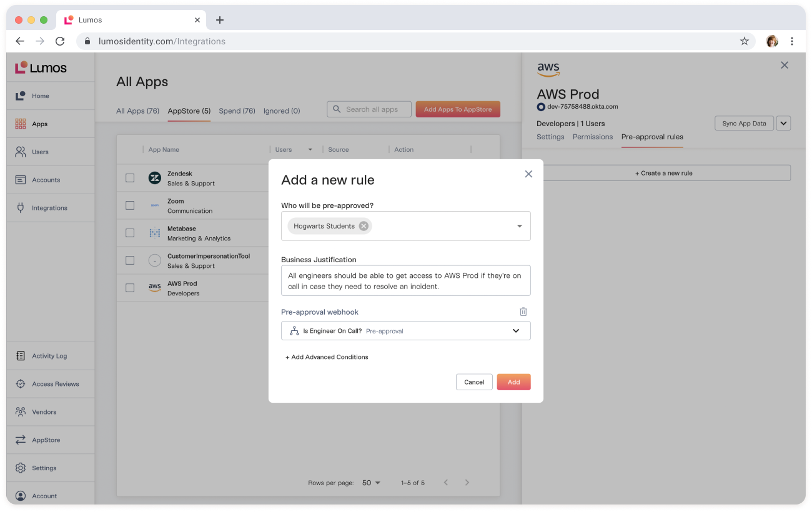The width and height of the screenshot is (812, 512).
Task: Open the dropdown next to Sync App Data
Action: (x=784, y=124)
